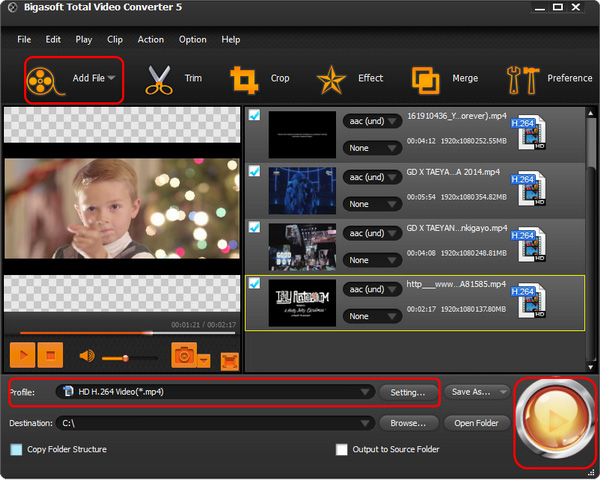Uncheck the 161910436_Y...orever).mp4 file checkbox
Viewport: 600px width, 480px height.
pos(254,115)
